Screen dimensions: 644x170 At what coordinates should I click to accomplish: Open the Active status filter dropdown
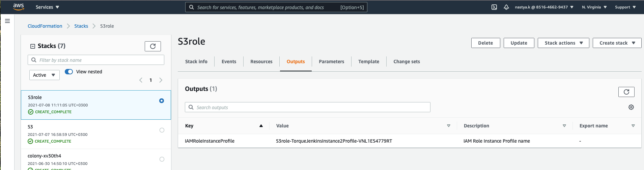pyautogui.click(x=45, y=75)
